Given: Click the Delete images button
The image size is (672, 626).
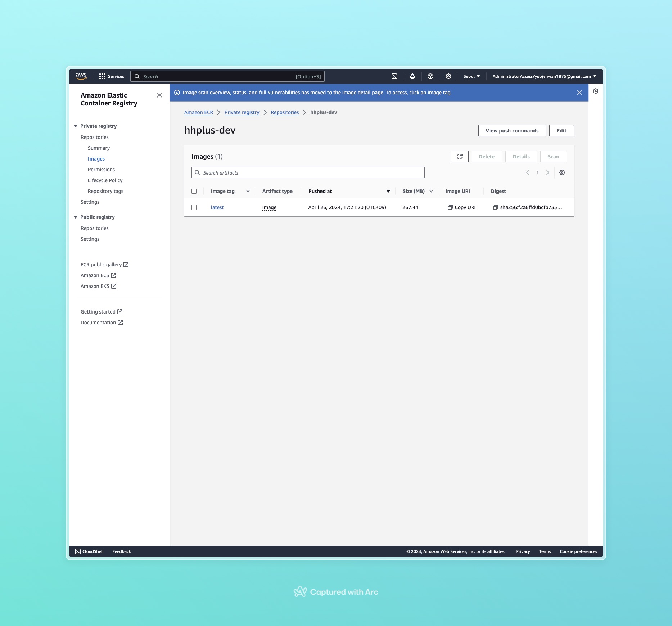Looking at the screenshot, I should click(x=487, y=157).
